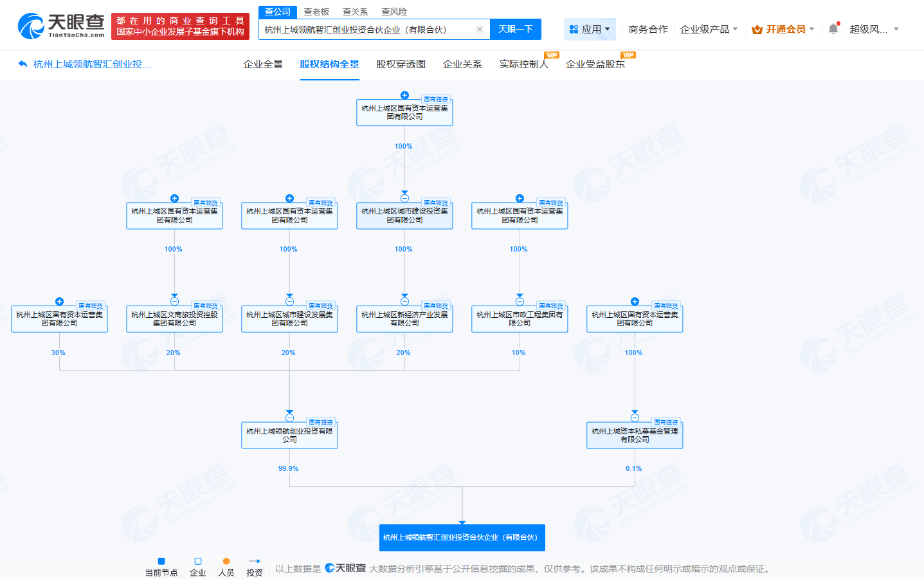This screenshot has width=924, height=579.
Task: Click the 天眼一下 search button
Action: pyautogui.click(x=515, y=30)
